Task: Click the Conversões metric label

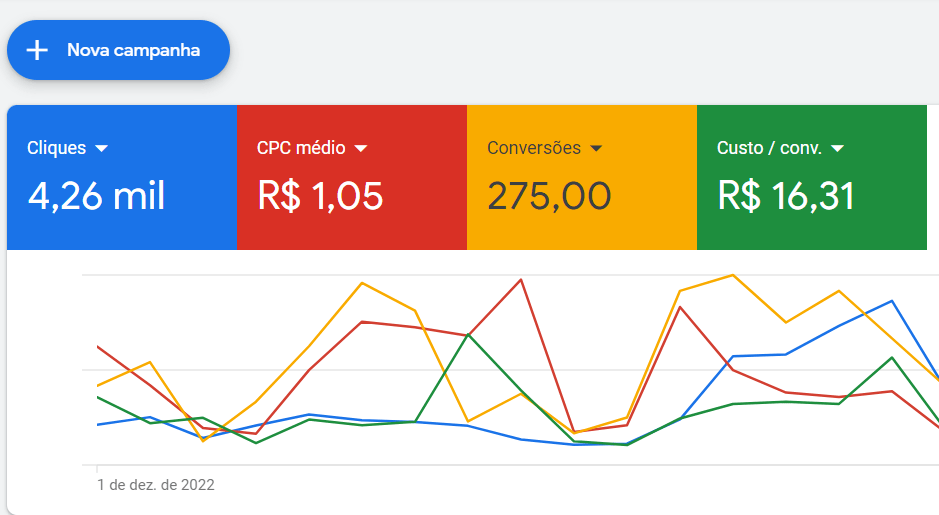Action: pos(534,148)
